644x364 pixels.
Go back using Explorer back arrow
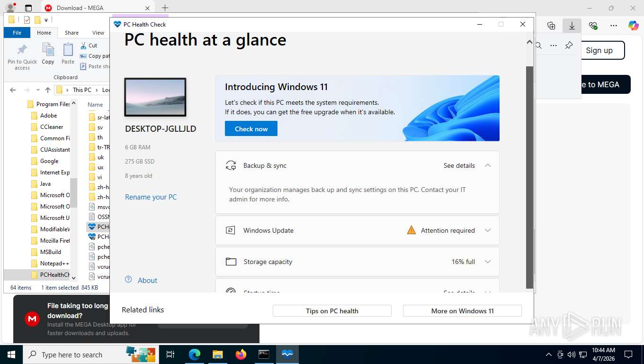[x=13, y=90]
